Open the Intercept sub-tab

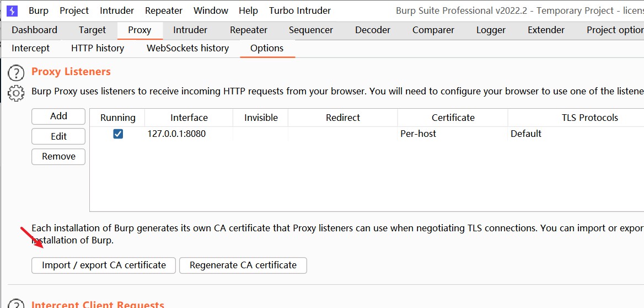(x=31, y=48)
